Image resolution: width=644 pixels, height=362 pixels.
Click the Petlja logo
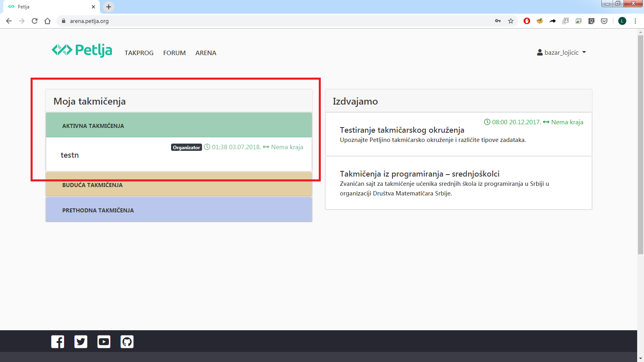coord(82,51)
